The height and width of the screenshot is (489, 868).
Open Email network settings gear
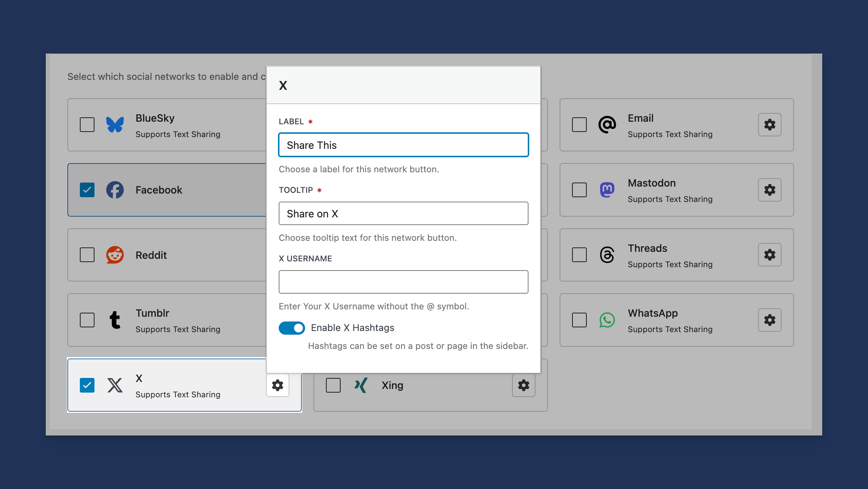pyautogui.click(x=769, y=125)
